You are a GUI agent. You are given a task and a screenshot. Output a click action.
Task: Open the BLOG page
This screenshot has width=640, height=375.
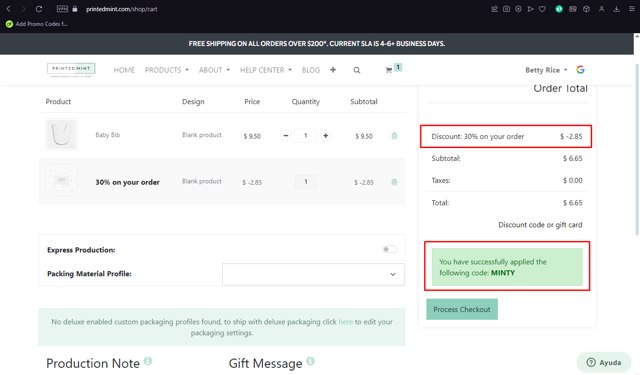tap(311, 70)
